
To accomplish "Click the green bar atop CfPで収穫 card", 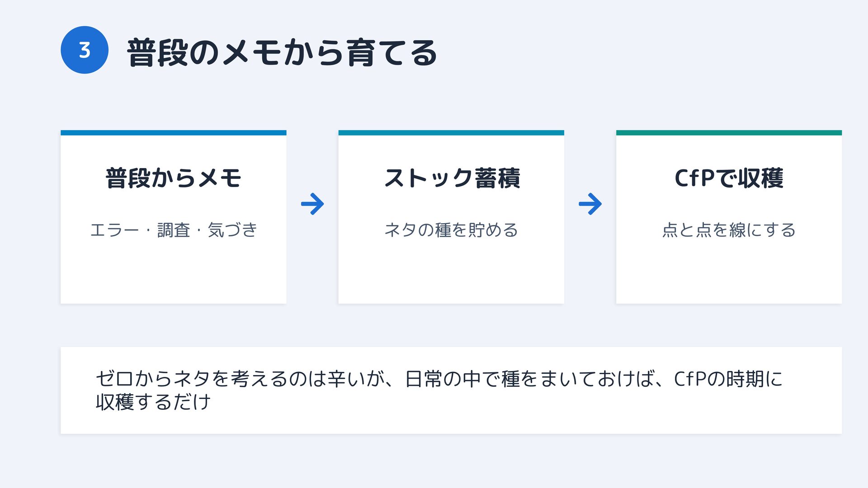I will pos(728,133).
